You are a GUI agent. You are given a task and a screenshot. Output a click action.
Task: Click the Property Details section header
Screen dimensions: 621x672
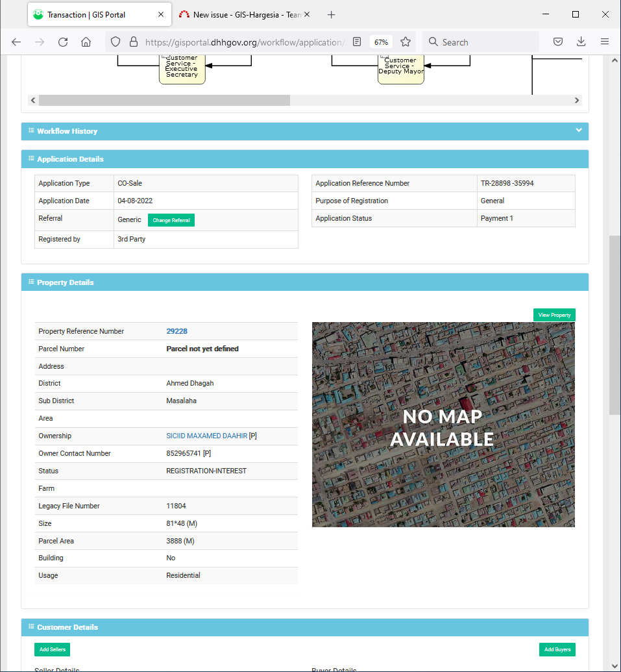(x=305, y=282)
